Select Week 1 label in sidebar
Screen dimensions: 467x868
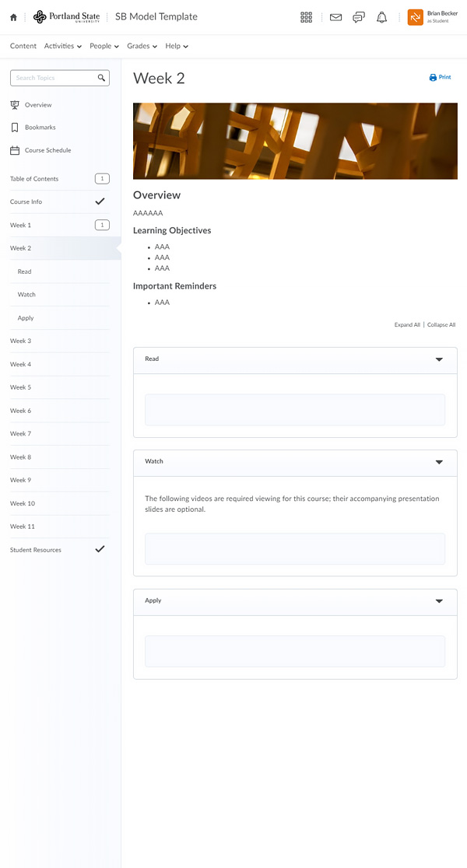pos(20,226)
